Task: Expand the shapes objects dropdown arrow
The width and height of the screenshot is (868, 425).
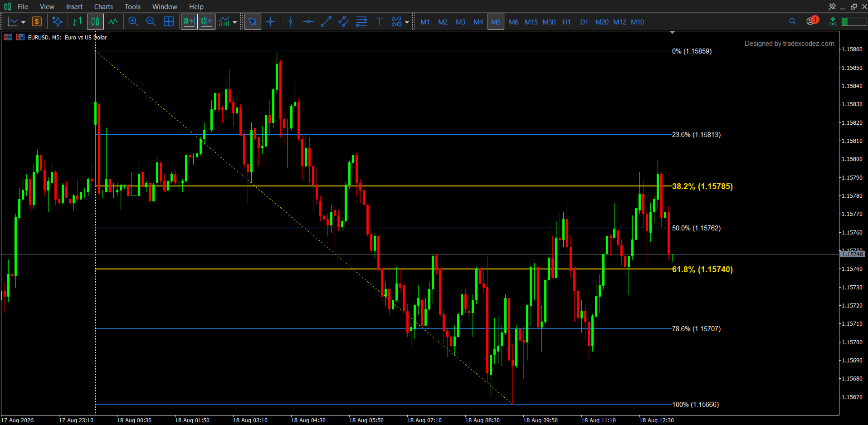Action: coord(407,22)
